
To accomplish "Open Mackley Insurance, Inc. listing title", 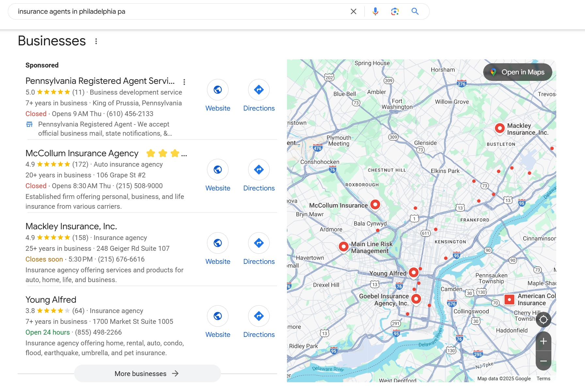I will click(71, 226).
